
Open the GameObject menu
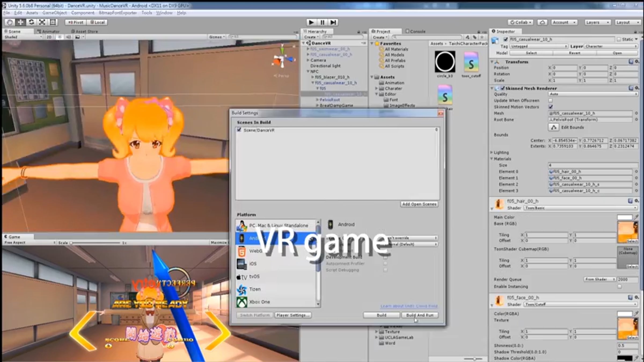[54, 13]
